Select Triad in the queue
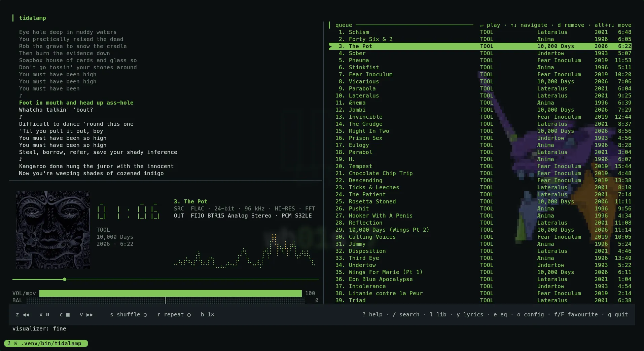Viewport: 644px width, 351px height. pyautogui.click(x=480, y=301)
